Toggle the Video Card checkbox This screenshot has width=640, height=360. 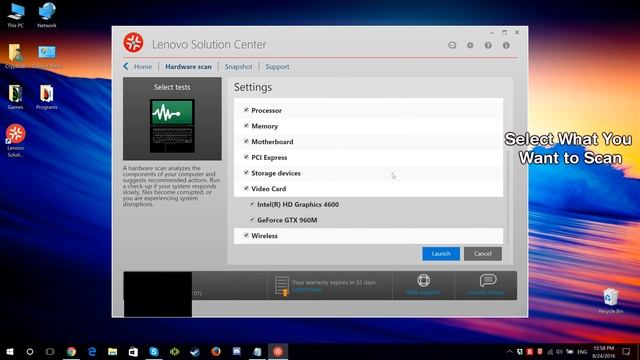[x=246, y=188]
